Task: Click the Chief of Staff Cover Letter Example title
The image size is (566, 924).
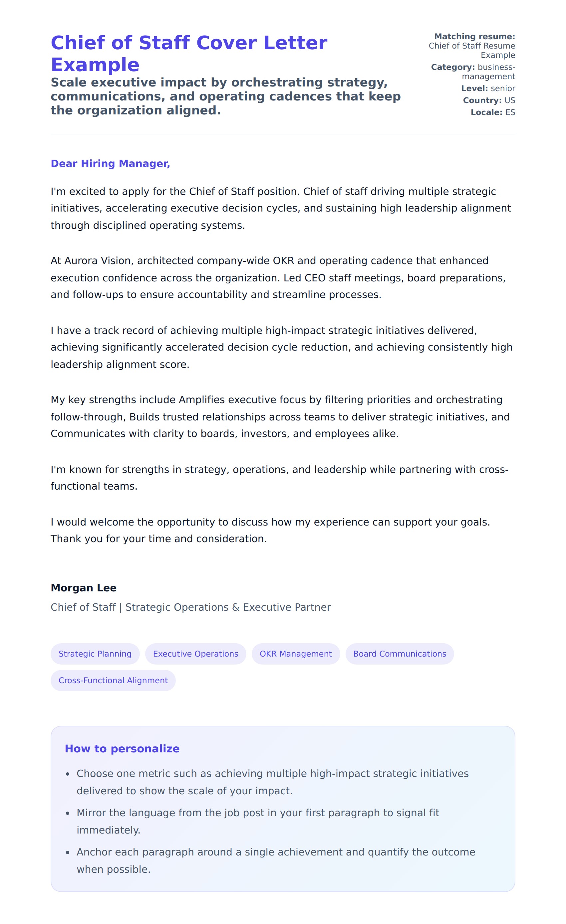Action: pos(189,53)
